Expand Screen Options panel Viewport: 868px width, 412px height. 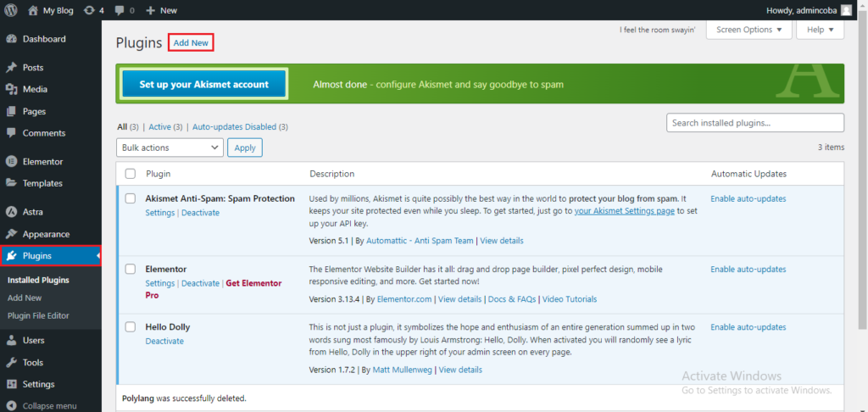(749, 30)
